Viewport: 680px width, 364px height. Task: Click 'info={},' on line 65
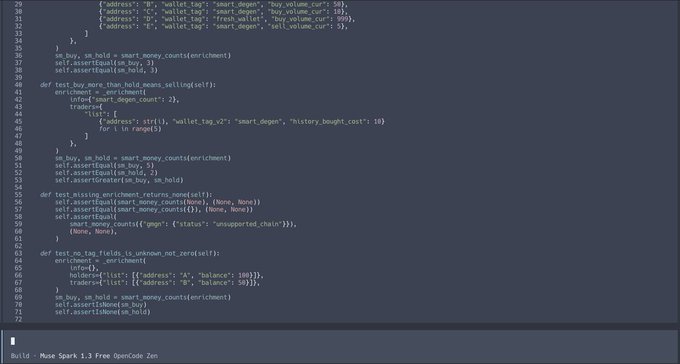(x=84, y=268)
